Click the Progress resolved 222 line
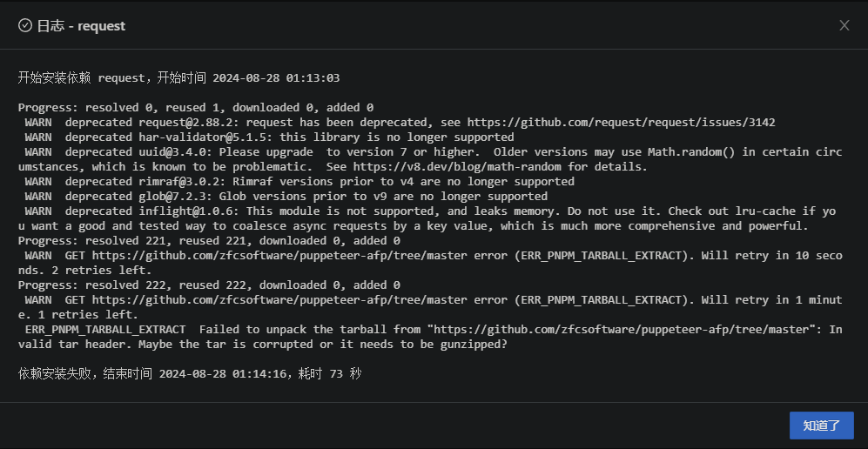868x449 pixels. (x=209, y=285)
